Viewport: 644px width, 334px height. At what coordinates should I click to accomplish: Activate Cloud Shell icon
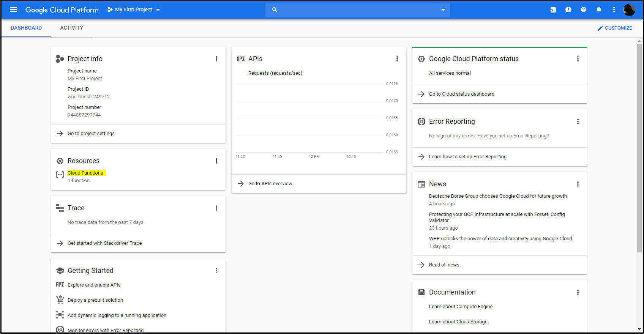(553, 10)
